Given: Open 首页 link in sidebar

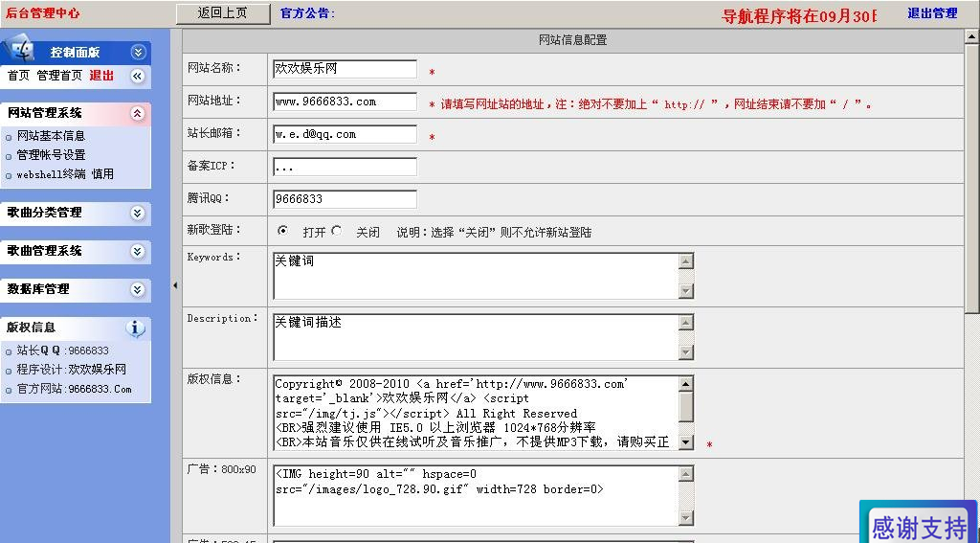Looking at the screenshot, I should click(x=18, y=76).
